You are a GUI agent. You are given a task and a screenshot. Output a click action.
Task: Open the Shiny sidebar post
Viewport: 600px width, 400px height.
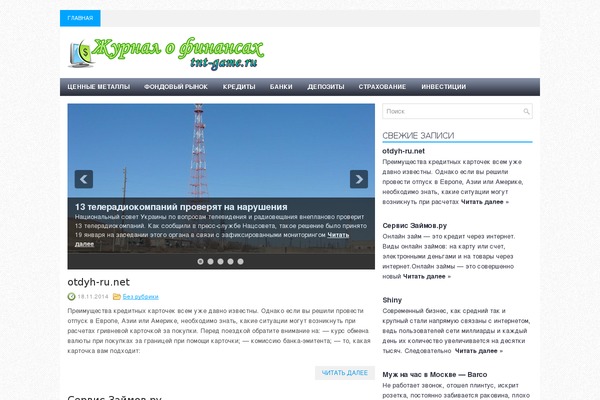[392, 300]
